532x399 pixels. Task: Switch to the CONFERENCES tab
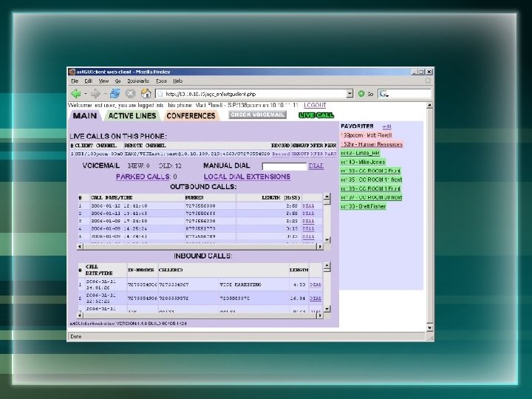click(191, 116)
